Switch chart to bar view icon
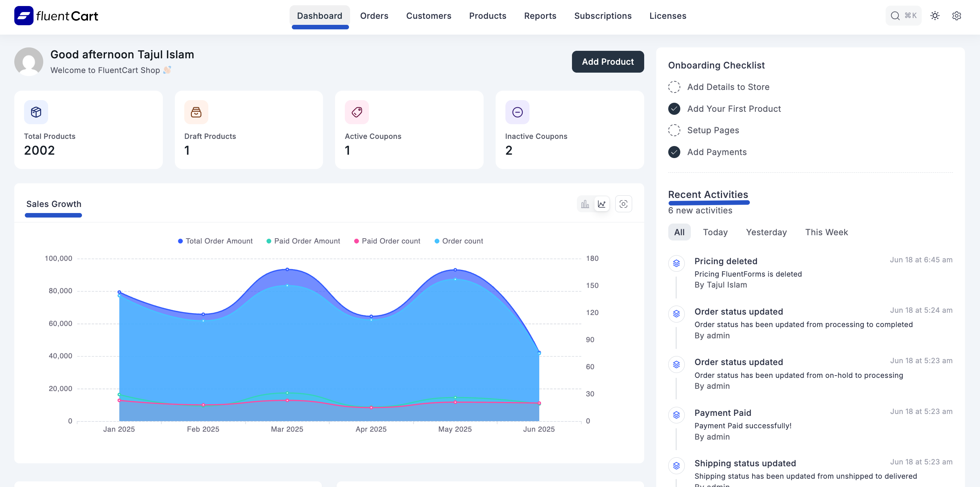The height and width of the screenshot is (487, 980). pyautogui.click(x=585, y=204)
